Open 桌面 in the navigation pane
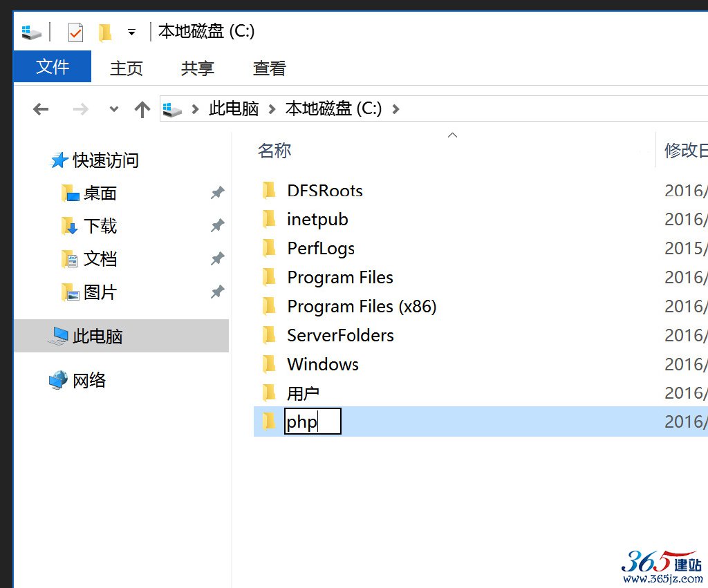The height and width of the screenshot is (588, 708). click(100, 193)
